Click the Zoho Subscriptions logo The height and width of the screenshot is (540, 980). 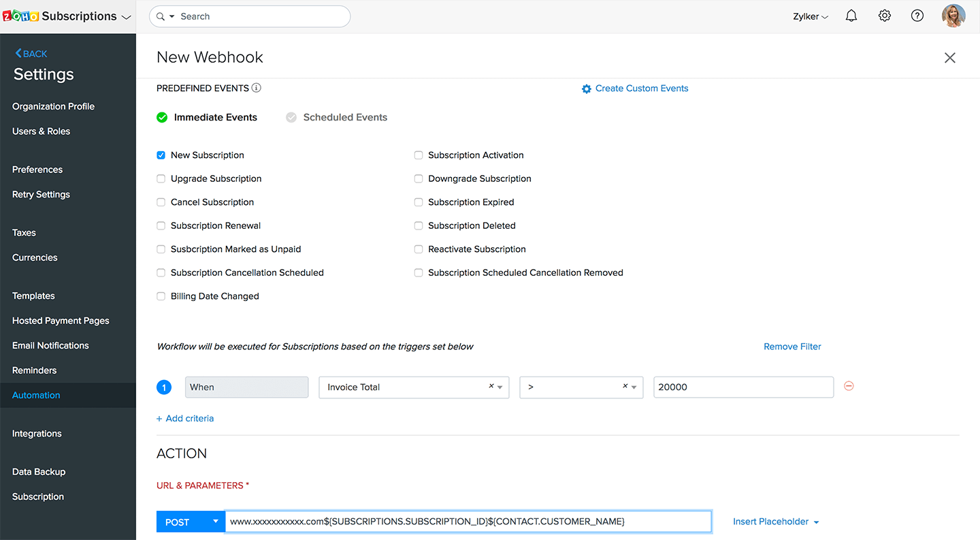coord(20,16)
